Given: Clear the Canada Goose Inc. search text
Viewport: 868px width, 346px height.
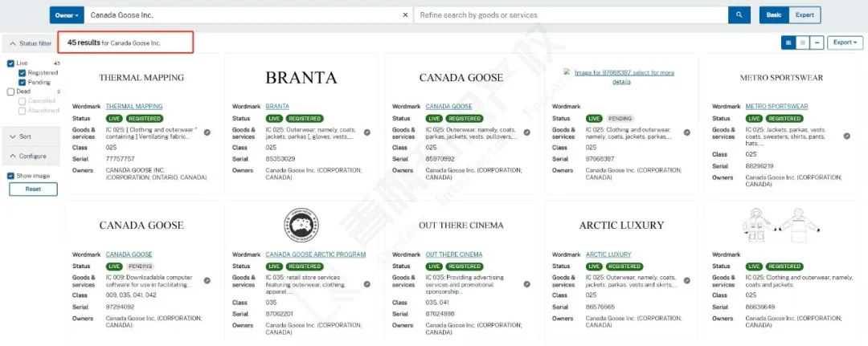Looking at the screenshot, I should (404, 15).
